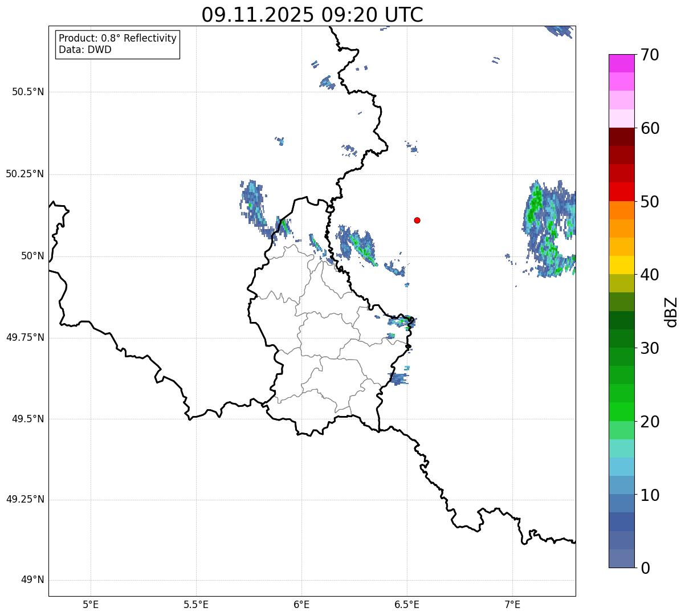Click the 50.5°N latitude label
The width and height of the screenshot is (685, 616).
tap(28, 92)
